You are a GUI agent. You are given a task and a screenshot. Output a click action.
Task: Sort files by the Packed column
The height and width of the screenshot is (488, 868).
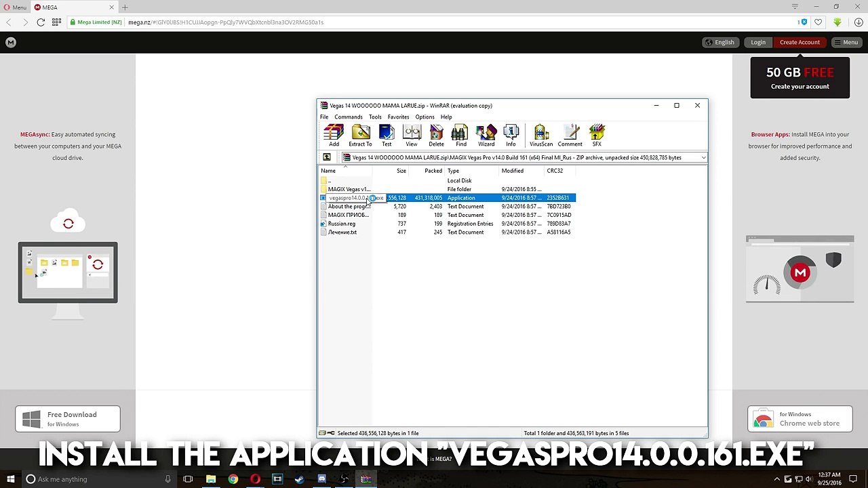[x=427, y=171]
